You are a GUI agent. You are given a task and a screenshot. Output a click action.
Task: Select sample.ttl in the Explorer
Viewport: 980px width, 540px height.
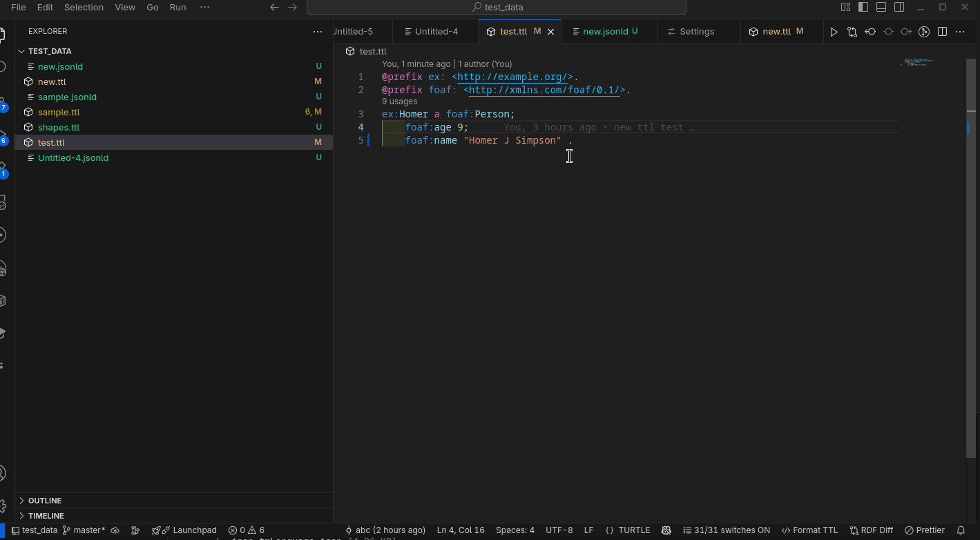click(59, 112)
